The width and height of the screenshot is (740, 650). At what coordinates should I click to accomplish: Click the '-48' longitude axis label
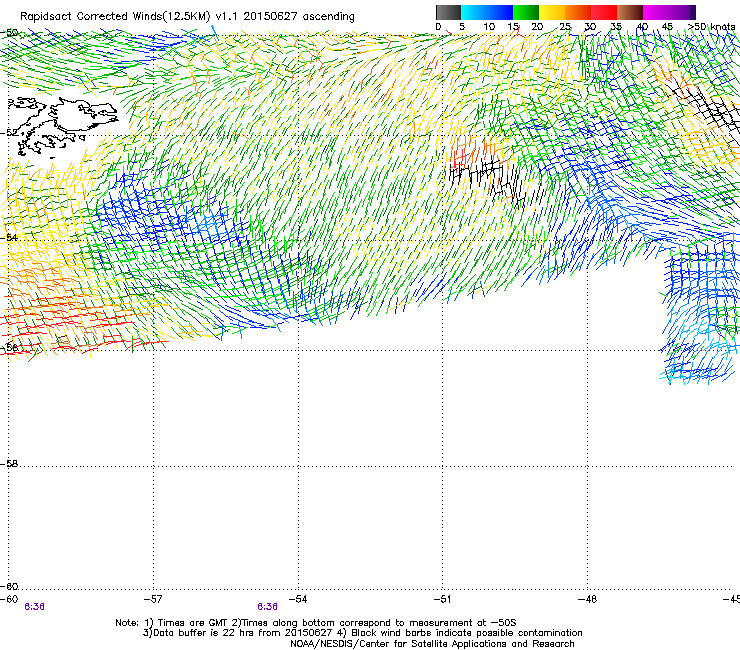[x=587, y=599]
